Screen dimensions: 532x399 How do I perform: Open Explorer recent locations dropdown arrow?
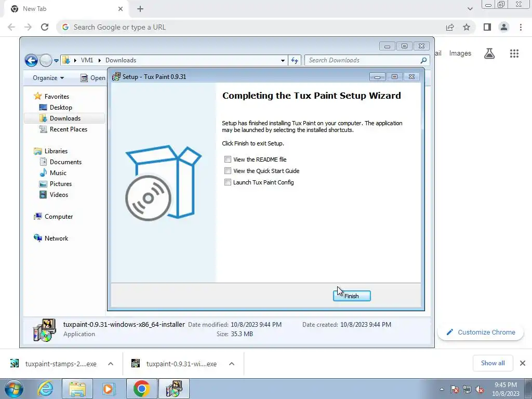pos(56,61)
